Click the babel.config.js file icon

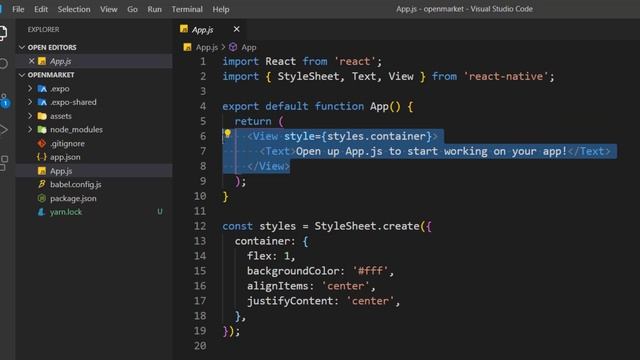(x=42, y=184)
